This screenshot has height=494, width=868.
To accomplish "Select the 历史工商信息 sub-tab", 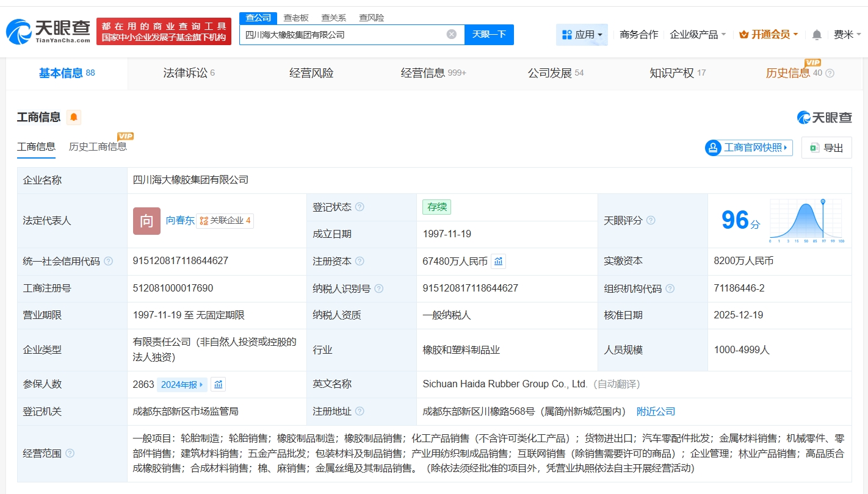I will pyautogui.click(x=98, y=146).
